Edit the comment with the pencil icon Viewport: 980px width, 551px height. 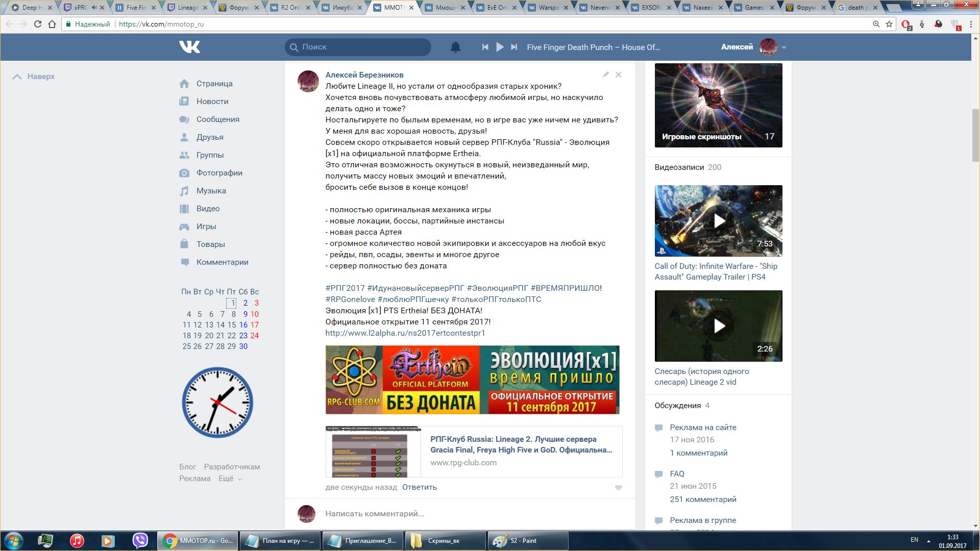click(606, 74)
